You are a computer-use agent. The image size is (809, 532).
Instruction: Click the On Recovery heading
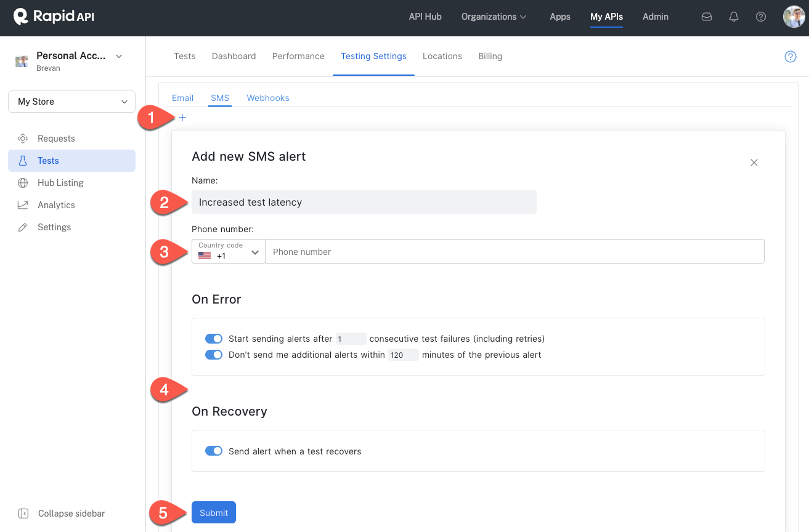pyautogui.click(x=229, y=411)
